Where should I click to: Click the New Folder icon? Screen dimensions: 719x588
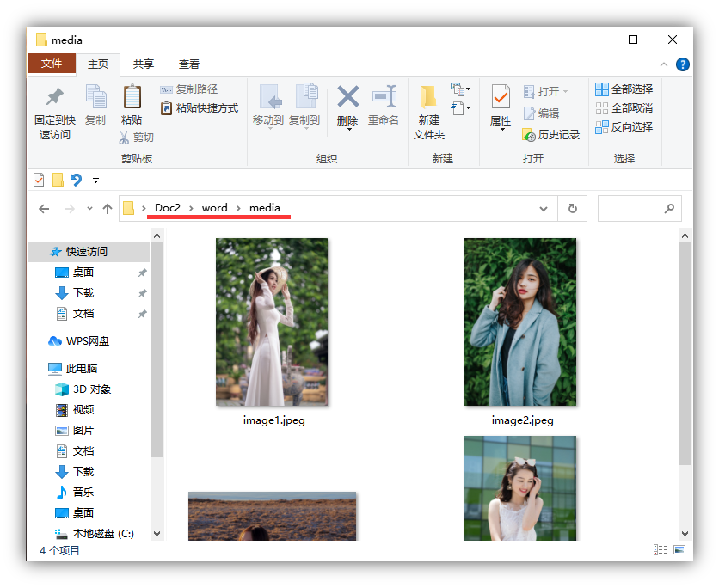click(428, 96)
